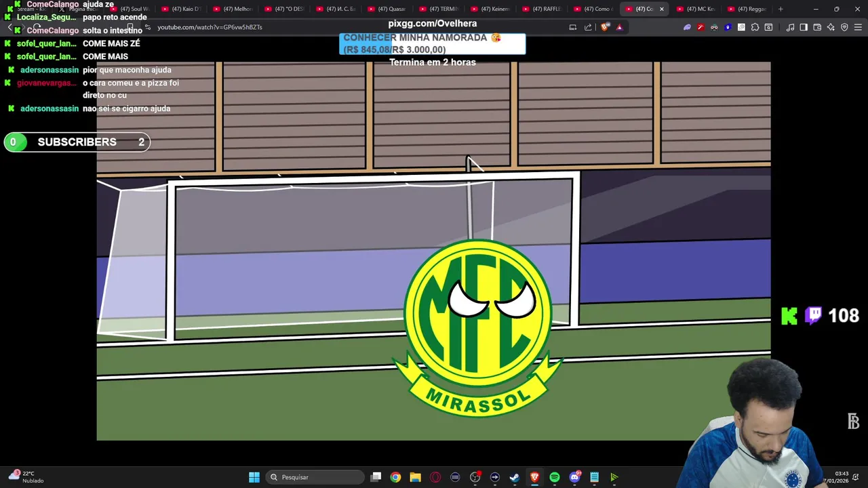
Task: Click the blue mouse extension icon
Action: coord(728,27)
